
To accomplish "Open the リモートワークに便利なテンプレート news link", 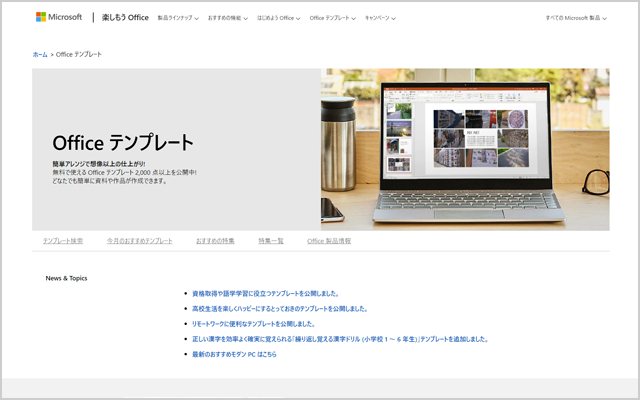I will coord(253,324).
